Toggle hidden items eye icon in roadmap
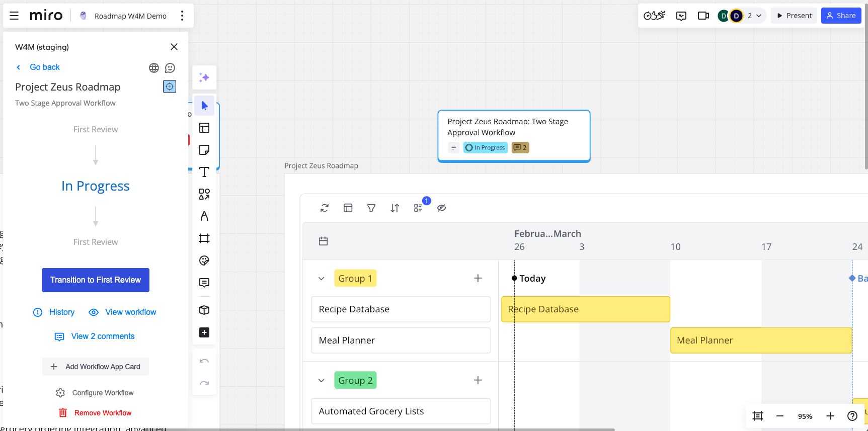 (x=442, y=208)
